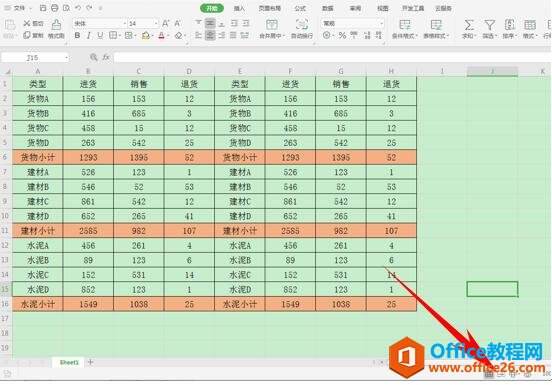Image resolution: width=552 pixels, height=385 pixels.
Task: Apply the red font color
Action: pyautogui.click(x=162, y=35)
